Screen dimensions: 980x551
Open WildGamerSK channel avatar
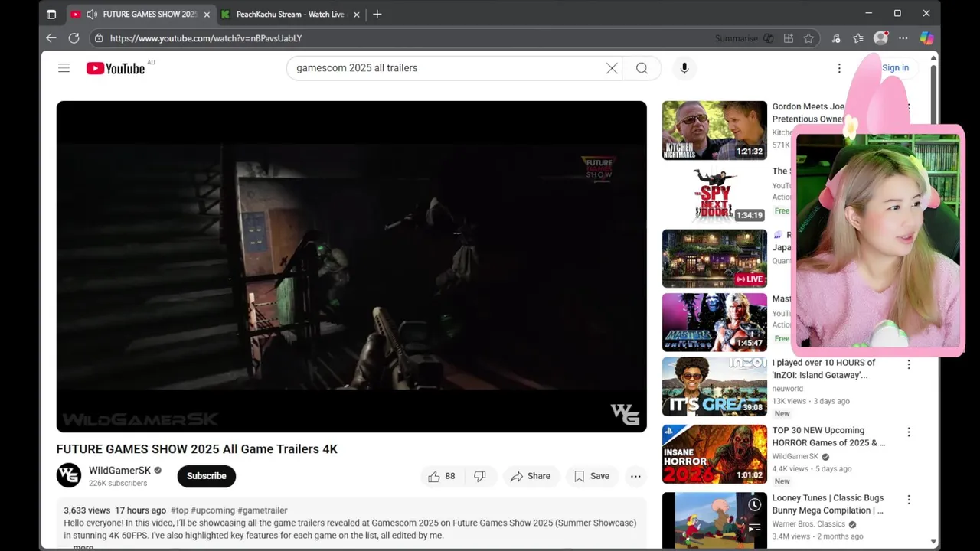tap(69, 475)
